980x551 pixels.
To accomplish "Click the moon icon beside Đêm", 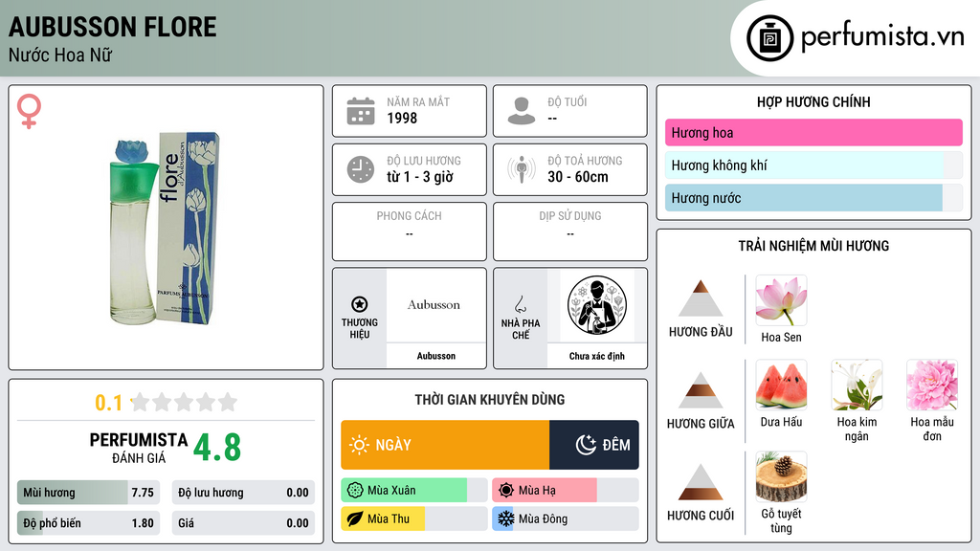I will (586, 445).
